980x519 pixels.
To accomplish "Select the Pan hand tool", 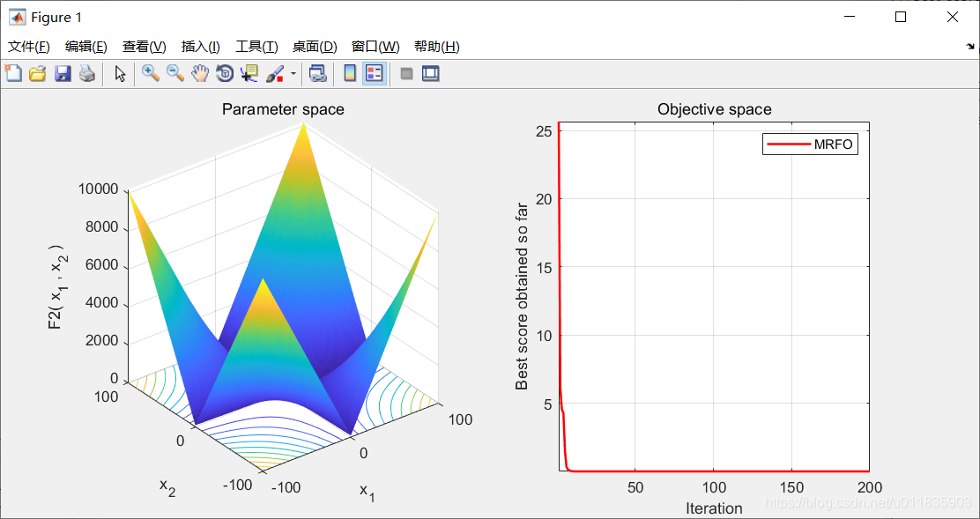I will pos(199,74).
